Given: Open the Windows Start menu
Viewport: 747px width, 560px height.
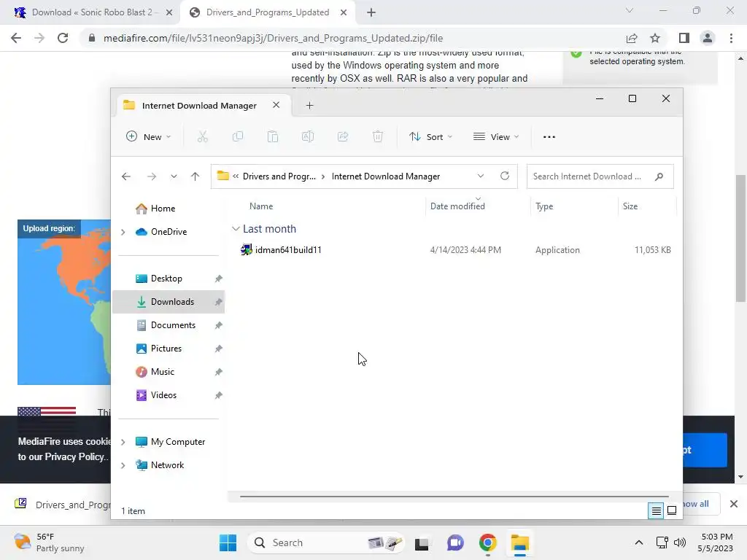Looking at the screenshot, I should pos(228,542).
